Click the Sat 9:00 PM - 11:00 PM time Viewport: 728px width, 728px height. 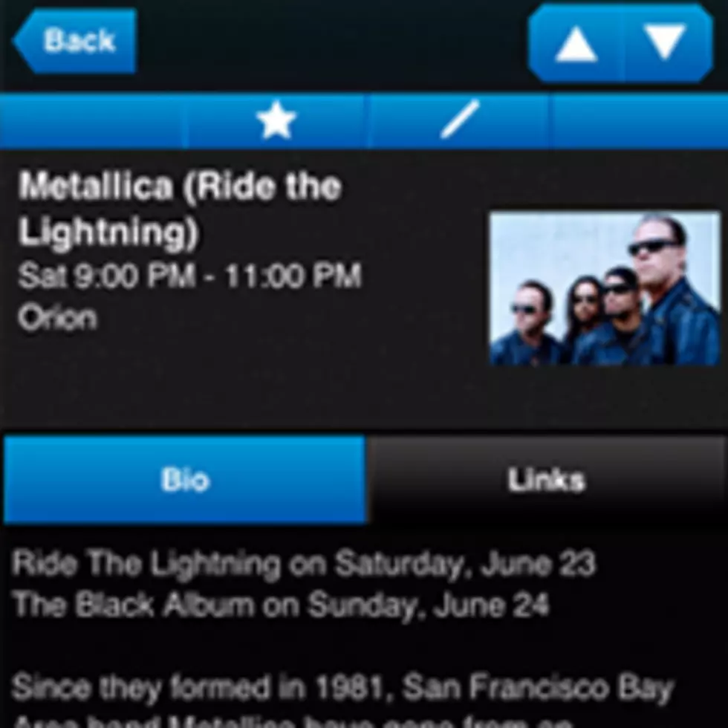pos(189,276)
